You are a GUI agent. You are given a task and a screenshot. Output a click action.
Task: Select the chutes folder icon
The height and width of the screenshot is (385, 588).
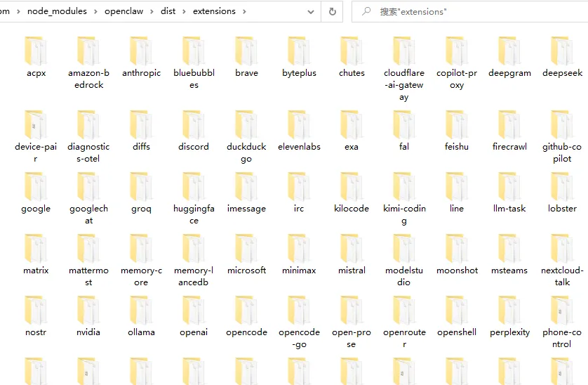[352, 51]
